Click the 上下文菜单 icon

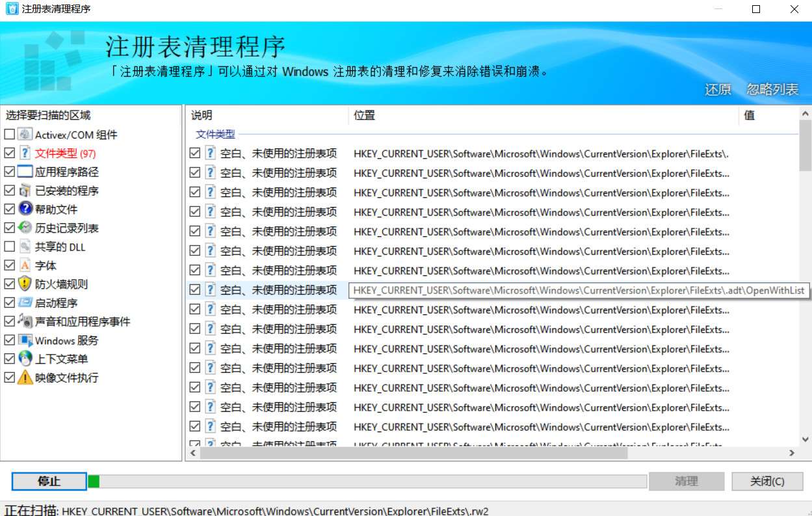tap(25, 359)
